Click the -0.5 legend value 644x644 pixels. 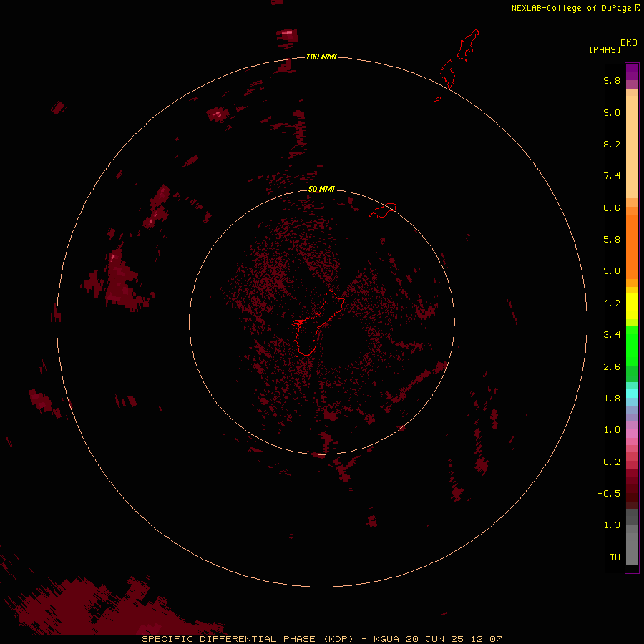609,494
